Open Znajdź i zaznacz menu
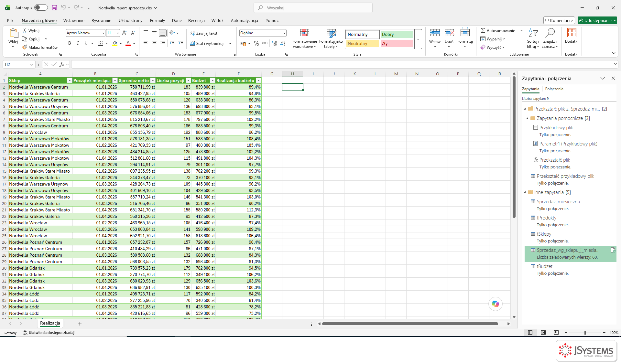 pyautogui.click(x=550, y=39)
